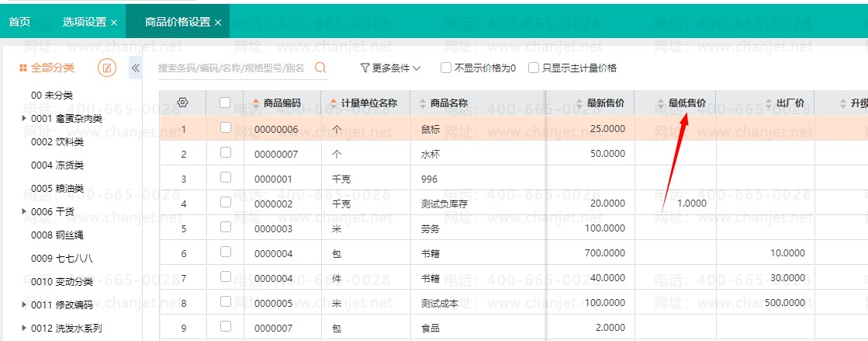The image size is (868, 341).
Task: Click product code 0000003
Action: point(274,228)
